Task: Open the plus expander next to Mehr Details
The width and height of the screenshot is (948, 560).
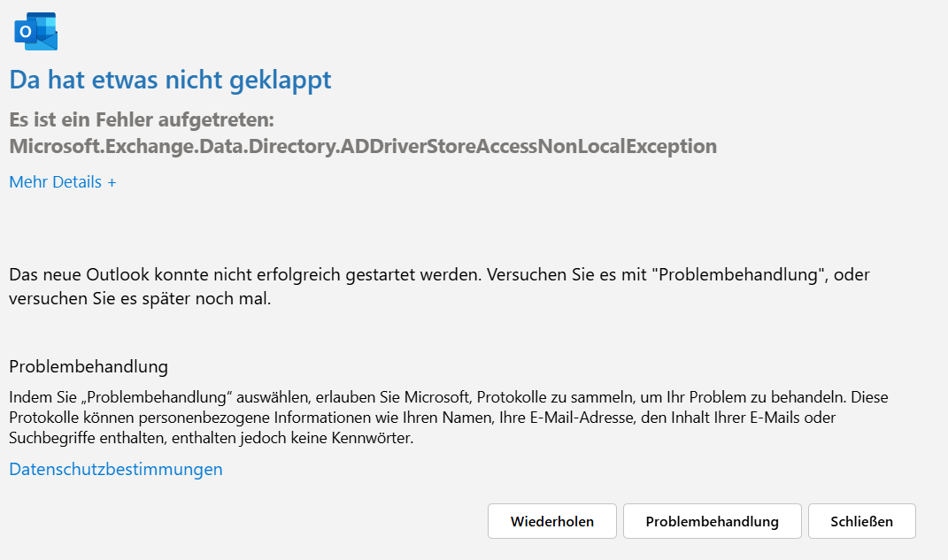Action: [x=111, y=181]
